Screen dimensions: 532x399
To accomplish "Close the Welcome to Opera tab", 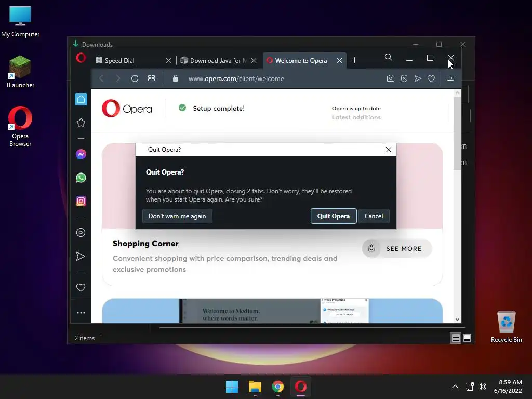I will 339,60.
